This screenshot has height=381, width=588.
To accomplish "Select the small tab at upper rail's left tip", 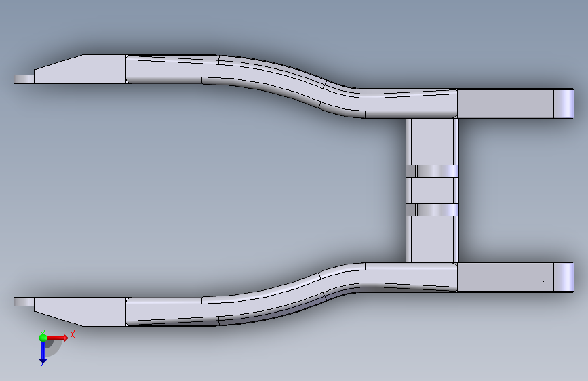I will coord(24,79).
